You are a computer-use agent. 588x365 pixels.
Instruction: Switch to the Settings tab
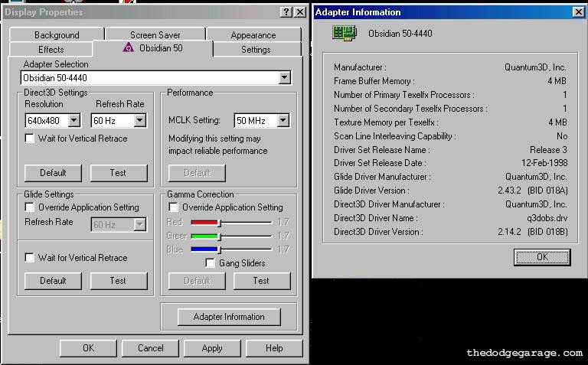tap(256, 50)
